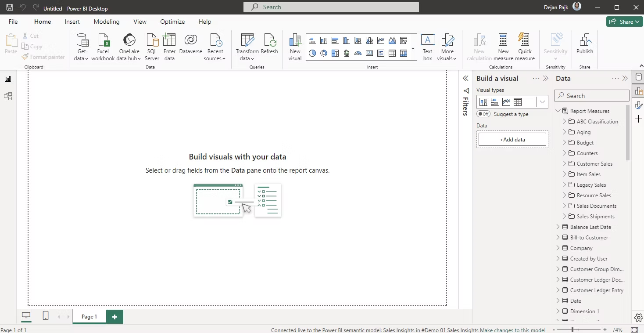Create a Quick measure
This screenshot has height=333, width=644.
click(x=525, y=41)
